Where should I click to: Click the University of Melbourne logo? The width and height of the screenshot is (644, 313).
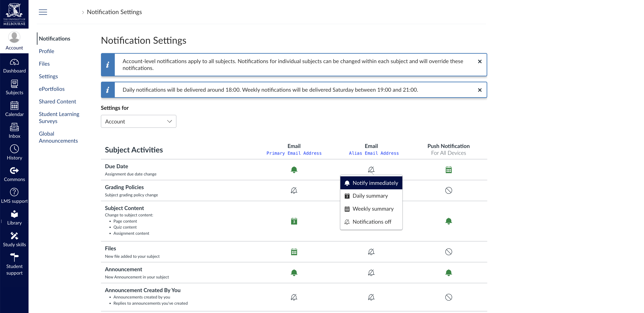14,14
